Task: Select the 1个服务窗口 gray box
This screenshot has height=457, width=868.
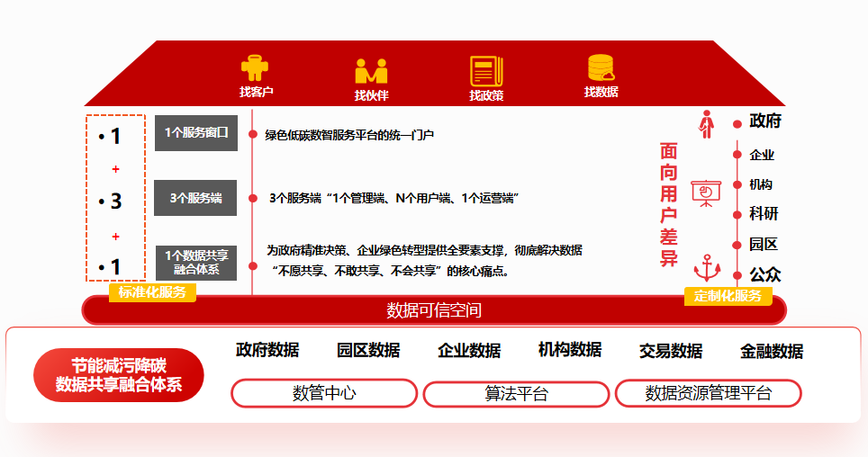Action: 195,133
